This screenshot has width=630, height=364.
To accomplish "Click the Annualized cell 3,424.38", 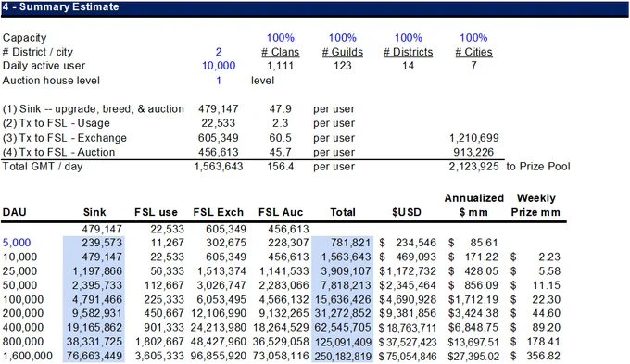I will pyautogui.click(x=473, y=313).
